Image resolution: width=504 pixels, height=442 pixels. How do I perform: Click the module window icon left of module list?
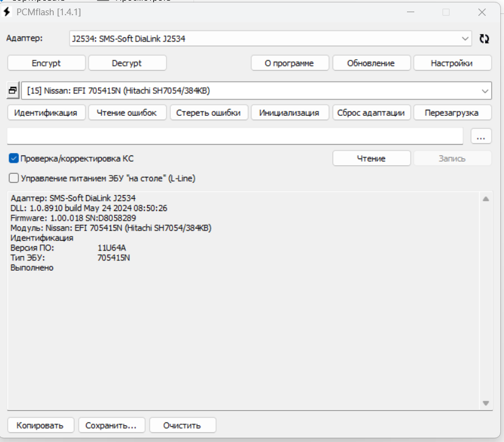tap(13, 91)
